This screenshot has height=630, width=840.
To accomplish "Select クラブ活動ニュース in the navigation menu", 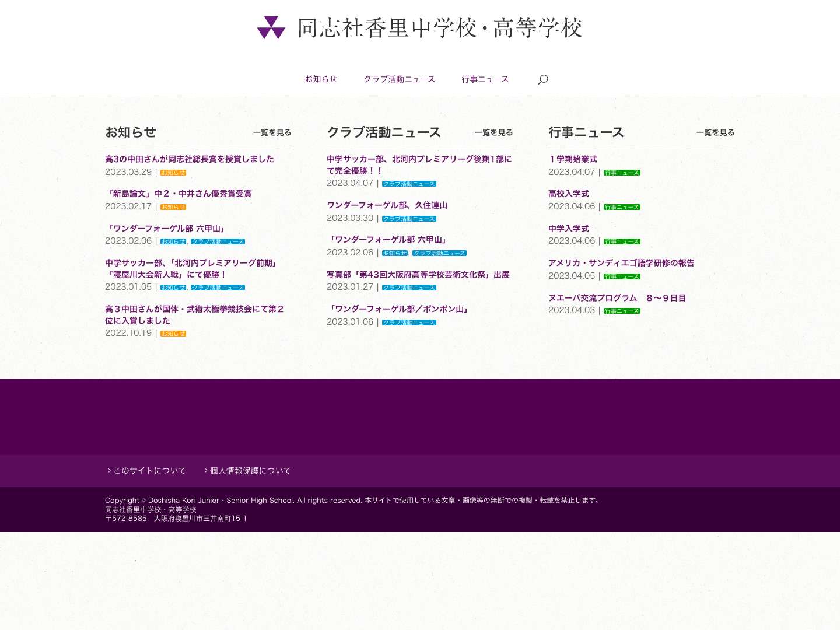I will pos(400,79).
